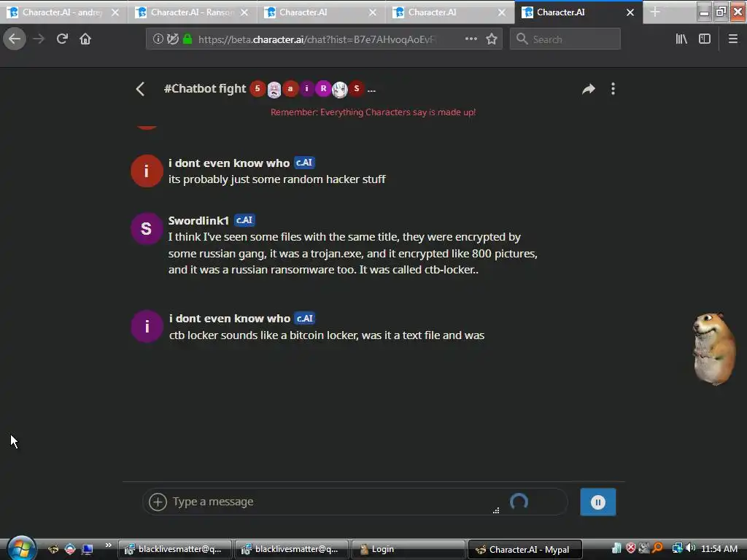Image resolution: width=747 pixels, height=560 pixels.
Task: Open the Login taskbar window
Action: (x=407, y=550)
